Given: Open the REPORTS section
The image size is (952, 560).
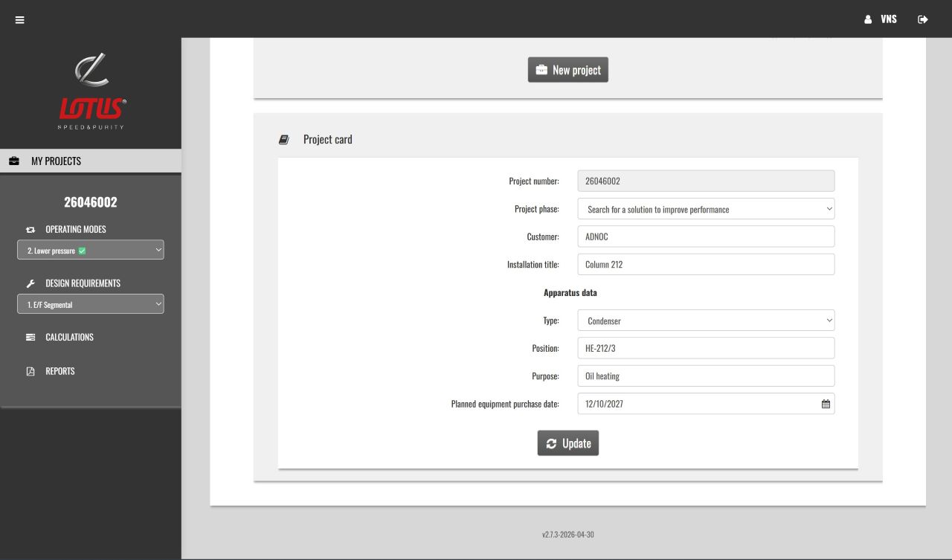Looking at the screenshot, I should pos(60,371).
